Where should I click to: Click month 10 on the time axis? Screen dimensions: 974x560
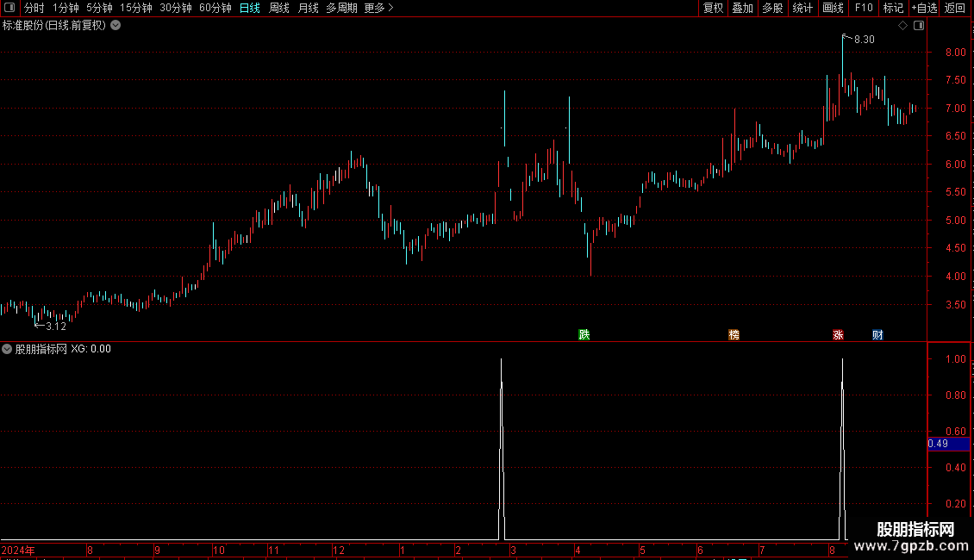point(219,550)
